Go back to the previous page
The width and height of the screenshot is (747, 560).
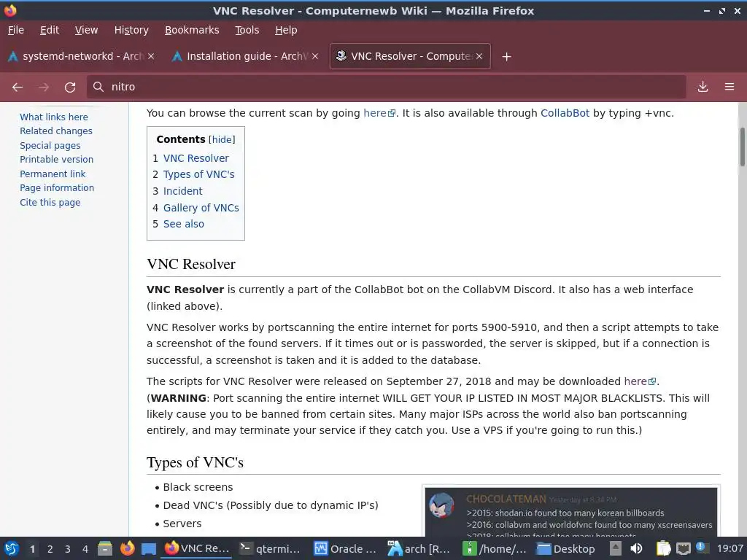18,87
